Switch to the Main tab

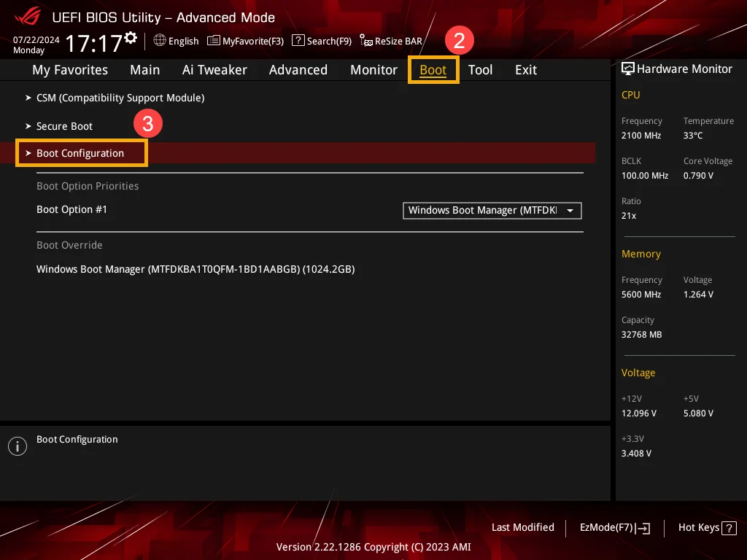145,70
